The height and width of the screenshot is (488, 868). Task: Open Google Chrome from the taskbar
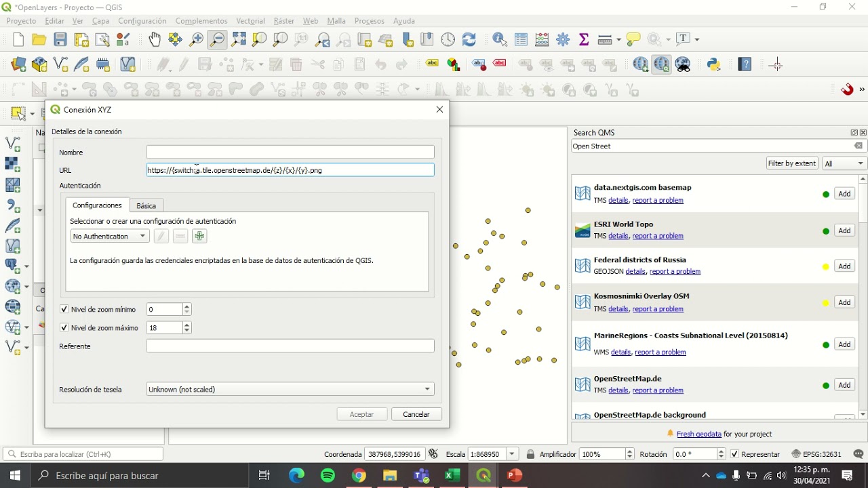click(359, 475)
